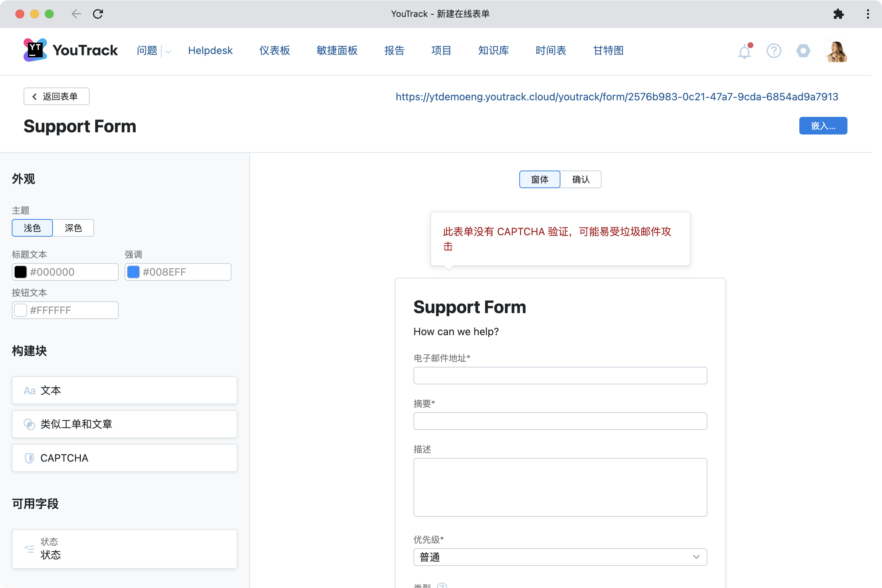Open 报告 in the navigation
Image resolution: width=882 pixels, height=588 pixels.
click(x=394, y=50)
